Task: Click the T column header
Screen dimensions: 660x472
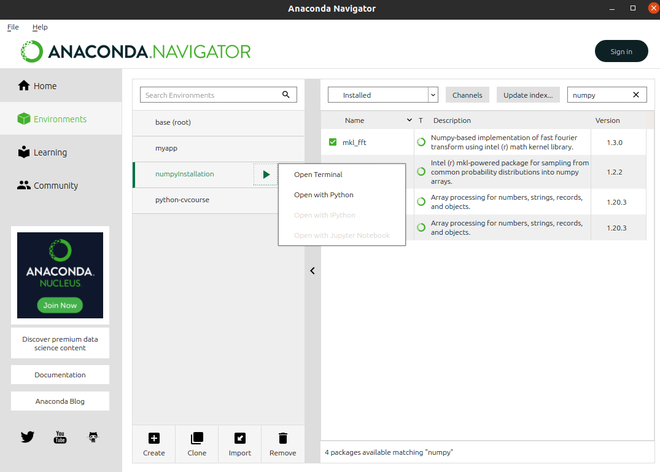Action: (x=420, y=120)
